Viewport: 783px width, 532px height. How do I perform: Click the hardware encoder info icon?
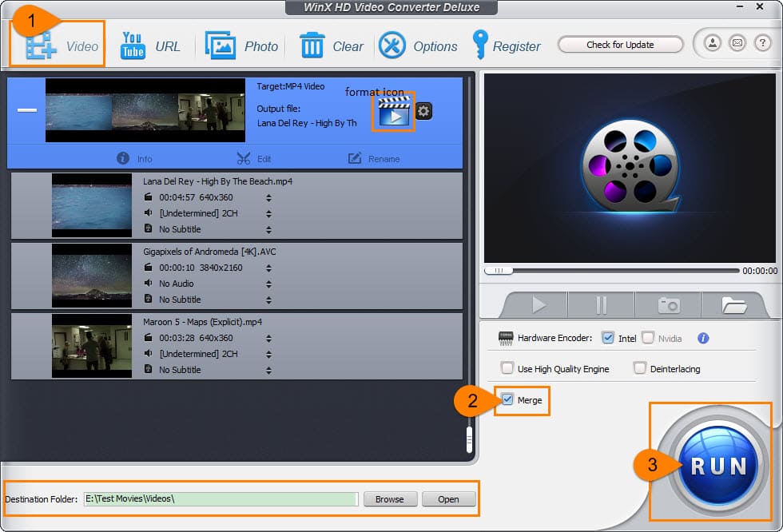pyautogui.click(x=703, y=339)
